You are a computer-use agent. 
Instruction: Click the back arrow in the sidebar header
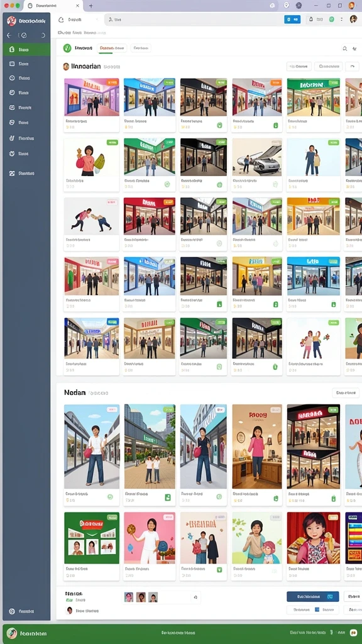tap(9, 35)
